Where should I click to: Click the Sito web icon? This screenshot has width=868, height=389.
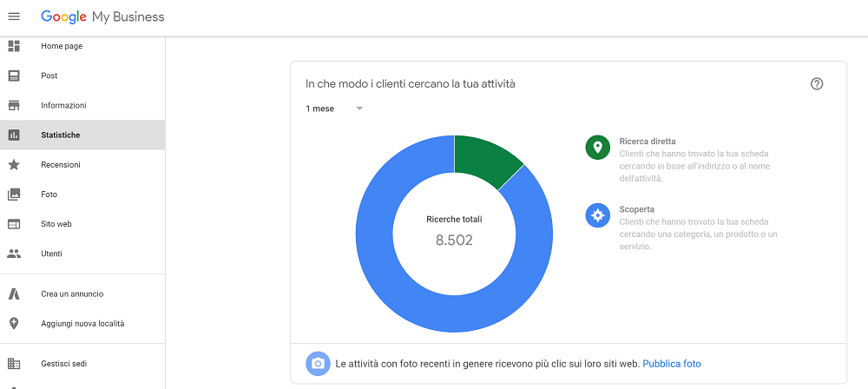pyautogui.click(x=14, y=224)
